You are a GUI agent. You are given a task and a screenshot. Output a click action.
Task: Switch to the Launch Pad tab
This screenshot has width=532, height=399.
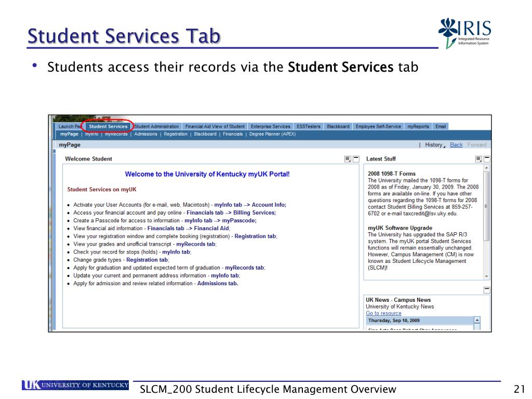[70, 126]
